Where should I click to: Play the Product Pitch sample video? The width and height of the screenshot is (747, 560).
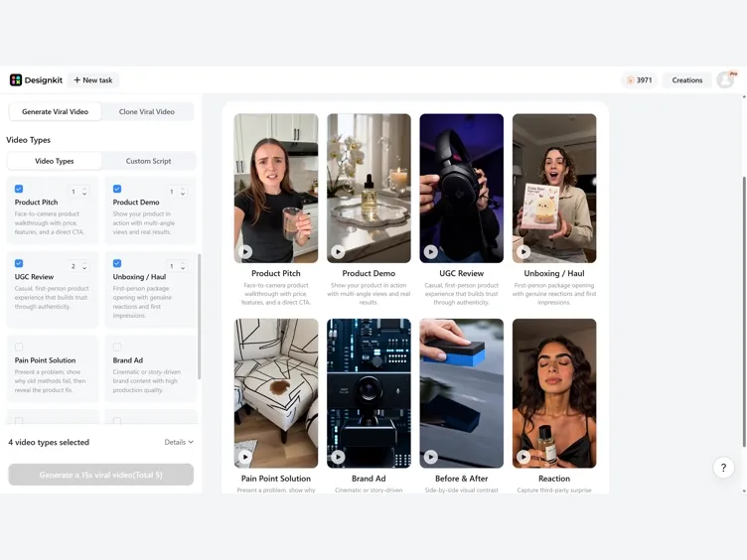[x=245, y=251]
